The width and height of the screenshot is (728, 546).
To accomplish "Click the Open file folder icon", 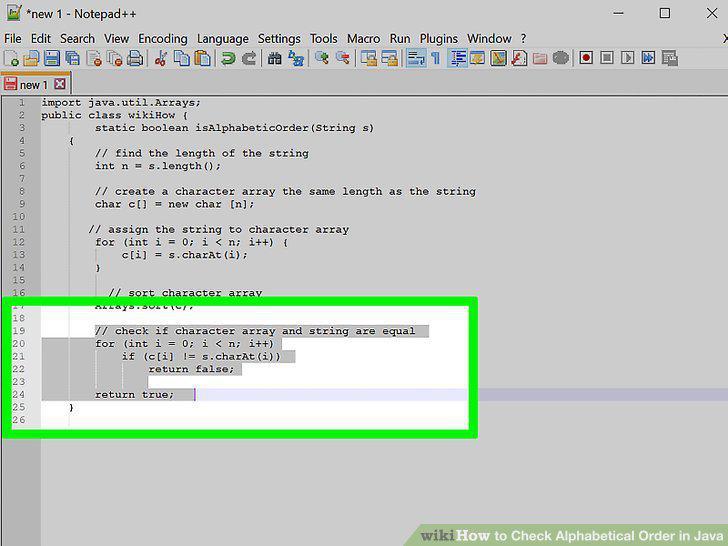I will click(x=31, y=58).
